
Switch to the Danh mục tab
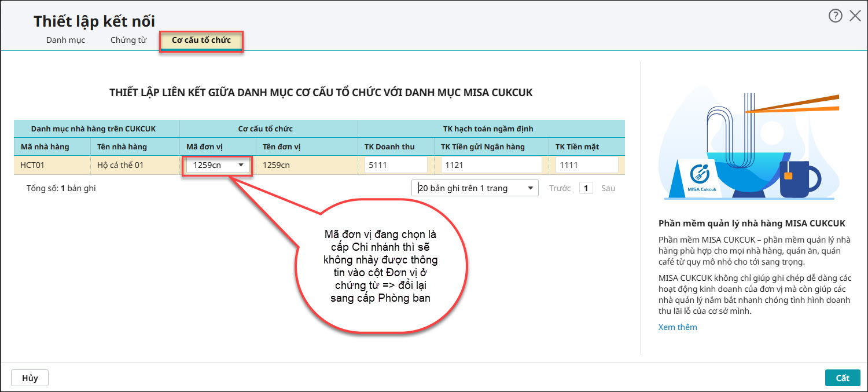[65, 41]
